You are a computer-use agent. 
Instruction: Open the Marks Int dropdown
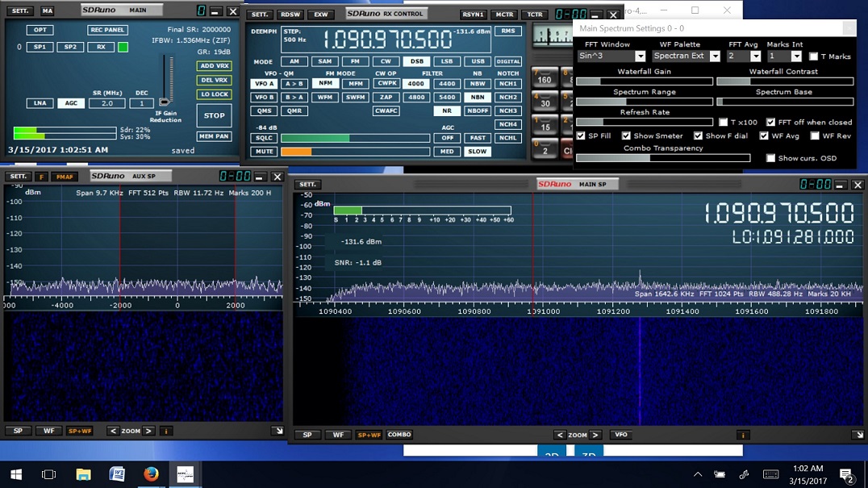tap(796, 56)
